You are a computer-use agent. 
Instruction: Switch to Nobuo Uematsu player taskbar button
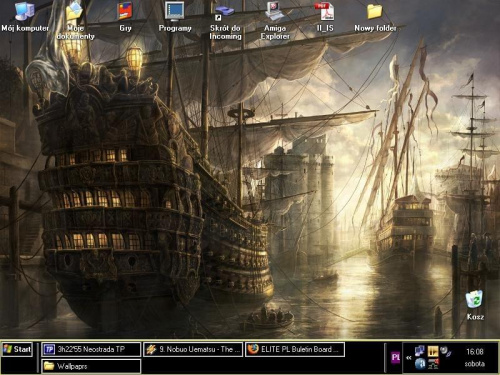coord(193,349)
